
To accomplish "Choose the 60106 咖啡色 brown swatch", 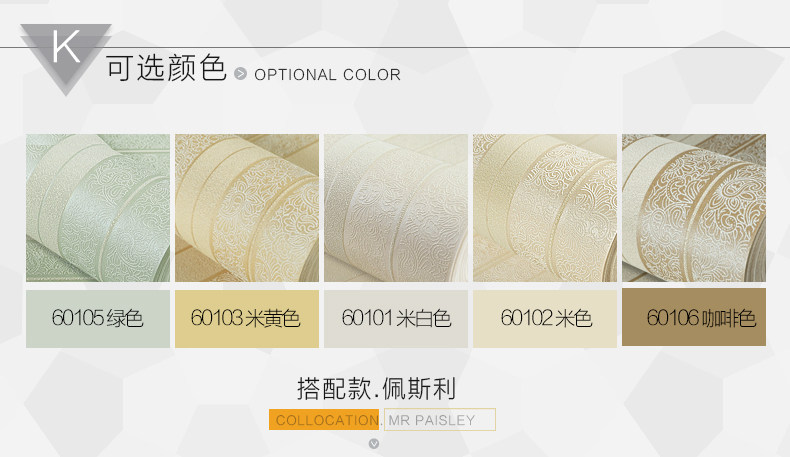I will pos(694,317).
